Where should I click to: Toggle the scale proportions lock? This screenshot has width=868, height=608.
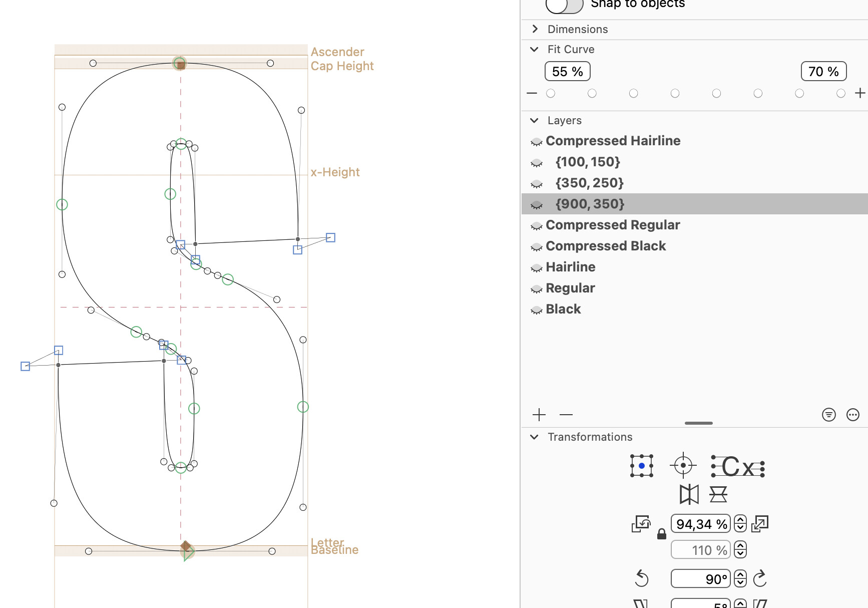click(x=661, y=534)
